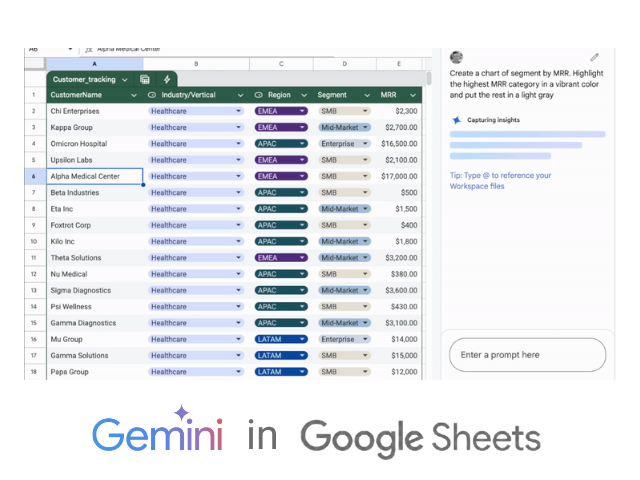Select column E header

click(399, 64)
